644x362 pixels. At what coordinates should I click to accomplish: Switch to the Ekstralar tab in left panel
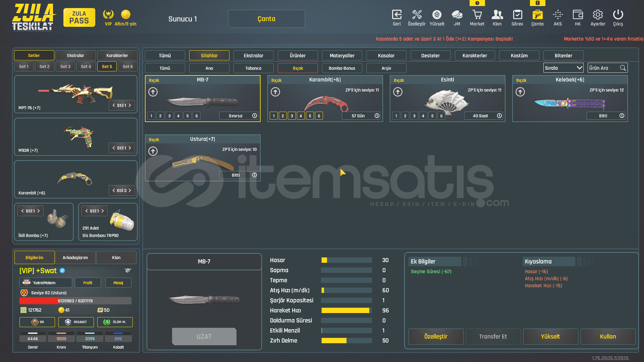[x=75, y=55]
